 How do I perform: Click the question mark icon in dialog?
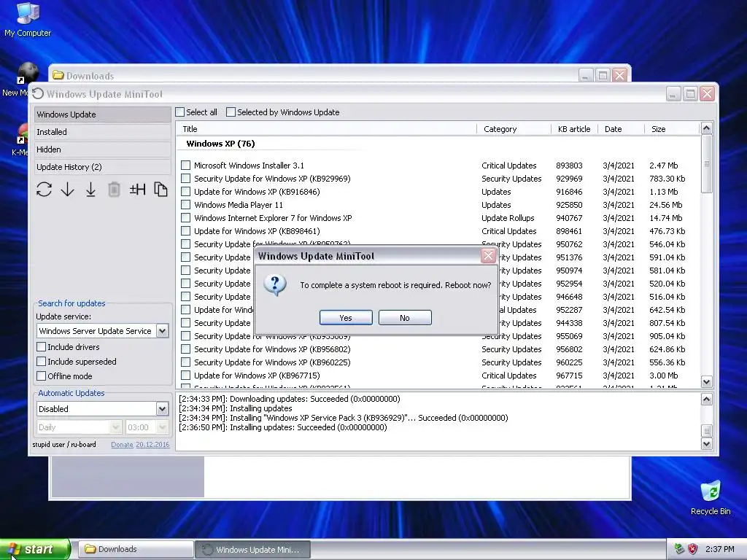(275, 285)
